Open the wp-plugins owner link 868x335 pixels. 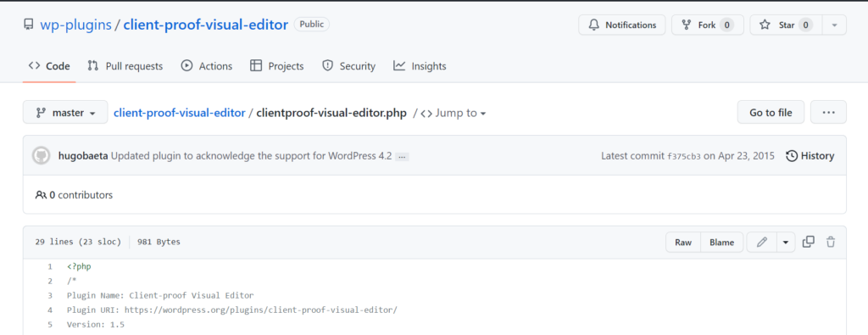(75, 25)
